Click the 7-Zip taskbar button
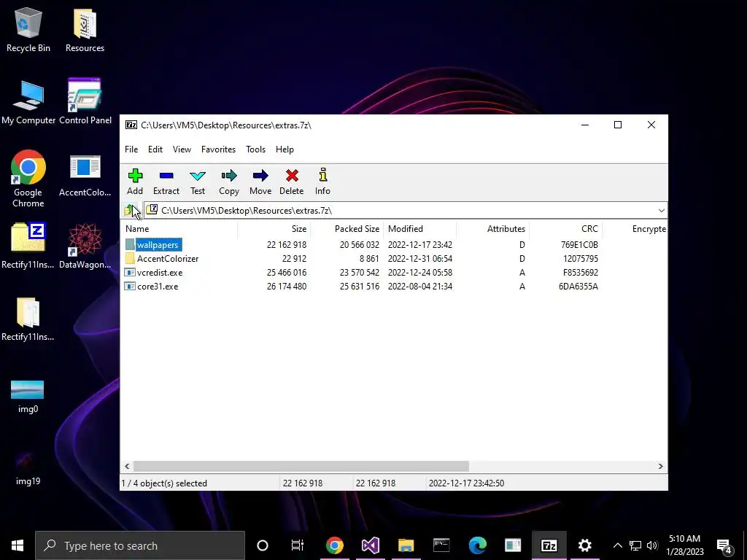This screenshot has width=747, height=560. (549, 545)
